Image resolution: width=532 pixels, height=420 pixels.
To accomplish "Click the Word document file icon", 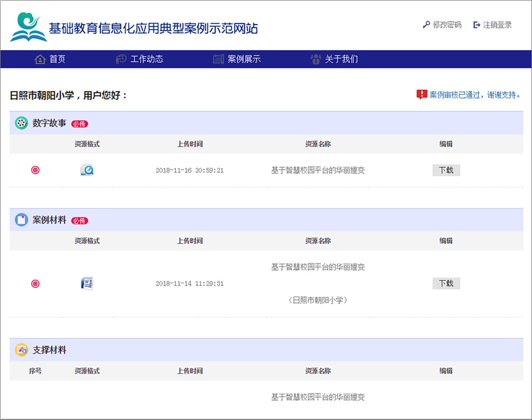I will tap(87, 283).
